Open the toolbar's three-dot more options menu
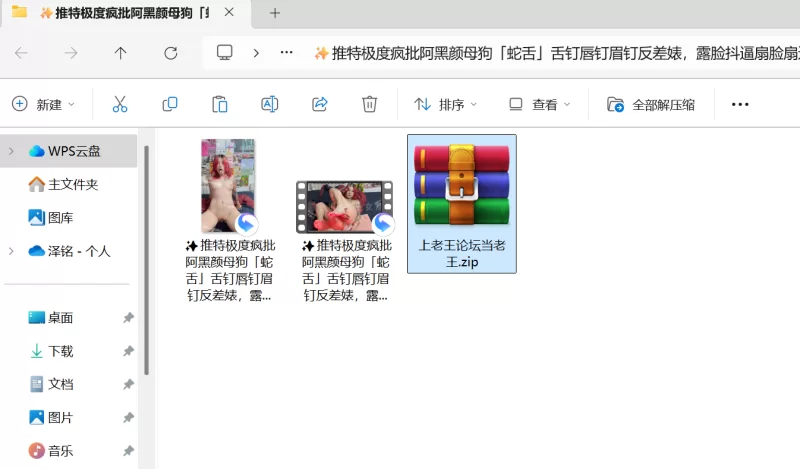The image size is (800, 469). coord(740,104)
